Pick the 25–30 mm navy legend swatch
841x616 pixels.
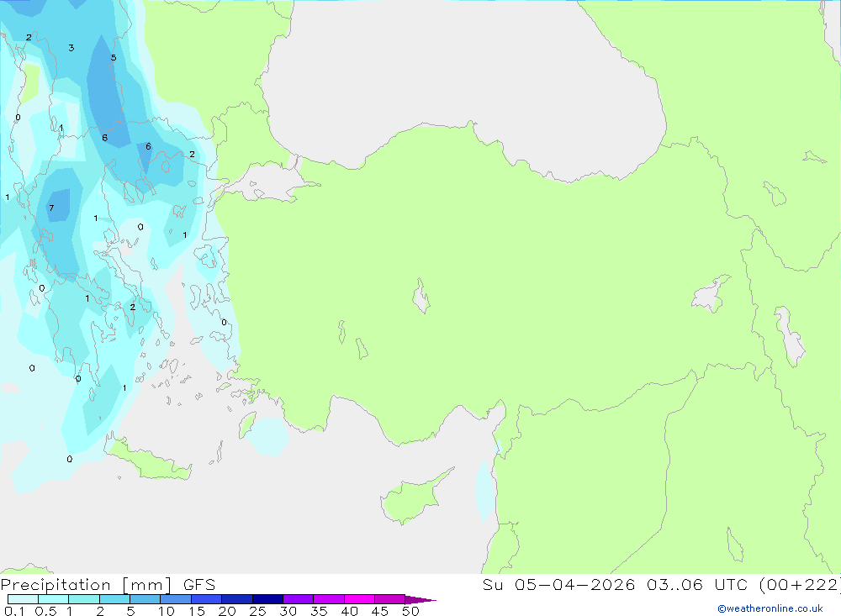[x=267, y=599]
